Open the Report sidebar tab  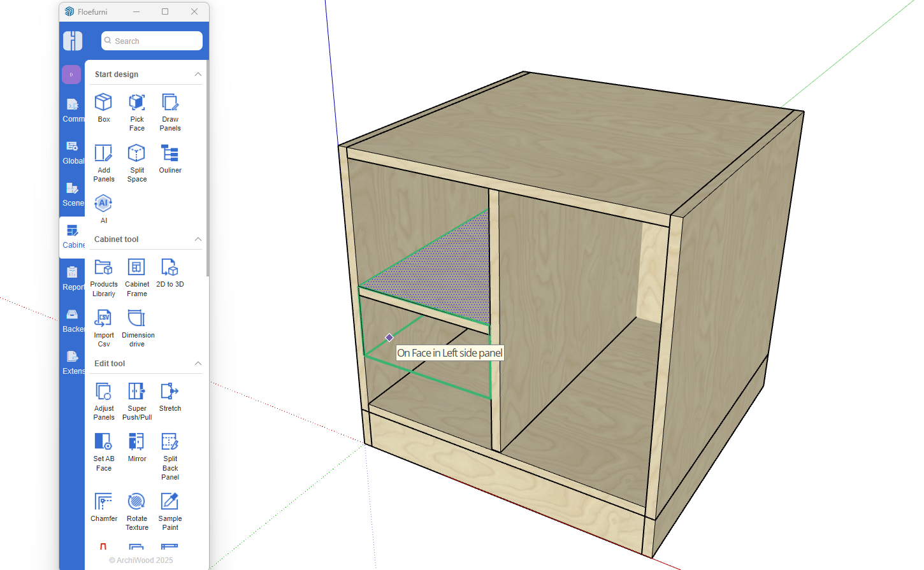[72, 278]
